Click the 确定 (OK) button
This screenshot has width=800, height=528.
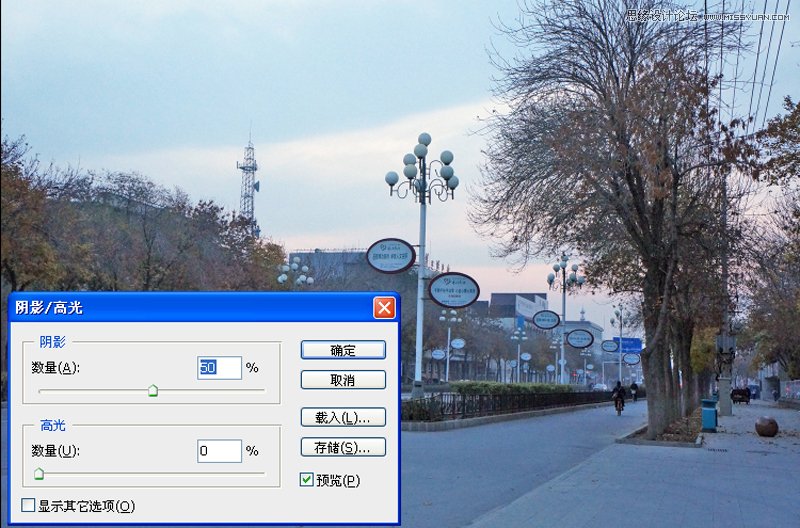click(343, 350)
